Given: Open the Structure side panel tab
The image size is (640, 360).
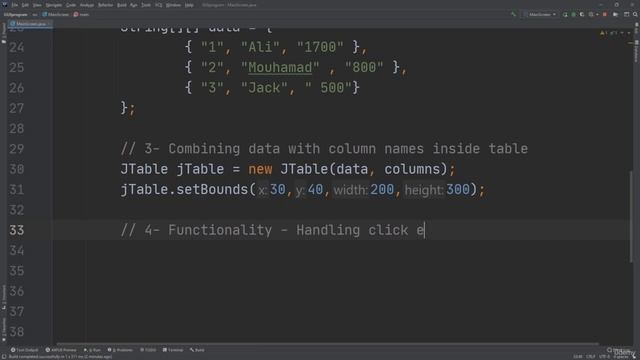Looking at the screenshot, I should tap(4, 297).
